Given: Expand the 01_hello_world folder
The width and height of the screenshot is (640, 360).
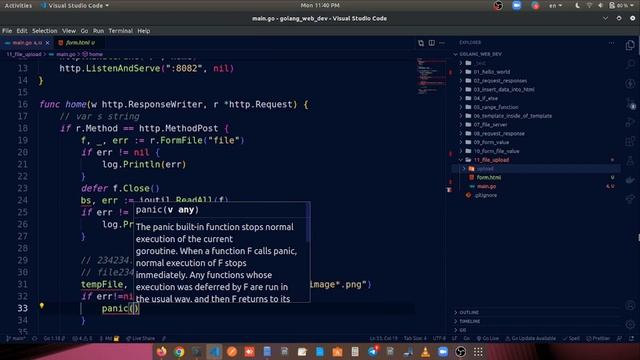Looking at the screenshot, I should [x=491, y=72].
